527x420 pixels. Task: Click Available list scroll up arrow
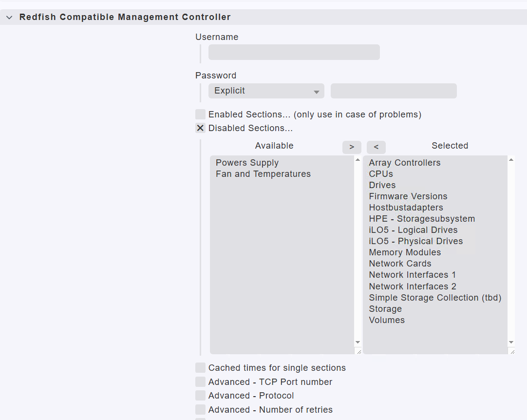(358, 160)
